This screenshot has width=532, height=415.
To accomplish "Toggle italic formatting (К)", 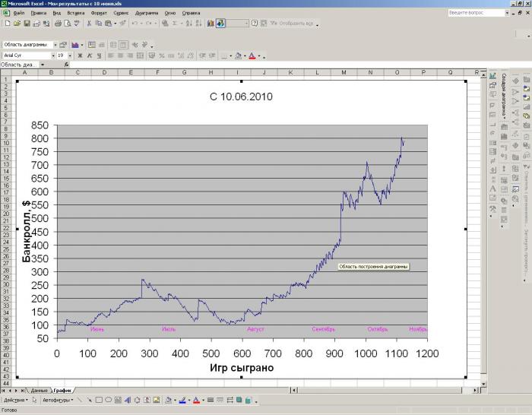I will click(x=89, y=55).
